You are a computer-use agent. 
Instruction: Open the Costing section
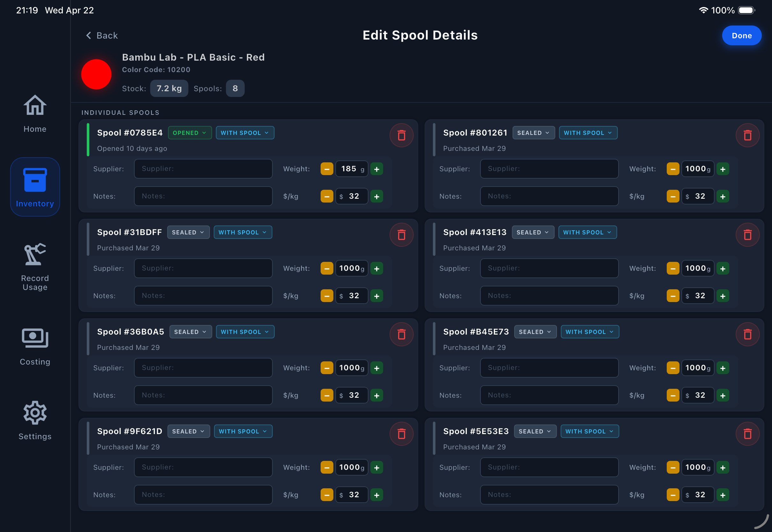pos(35,347)
